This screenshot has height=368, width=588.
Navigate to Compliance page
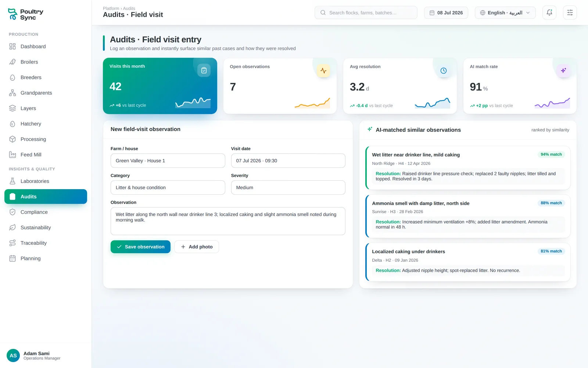pos(46,212)
